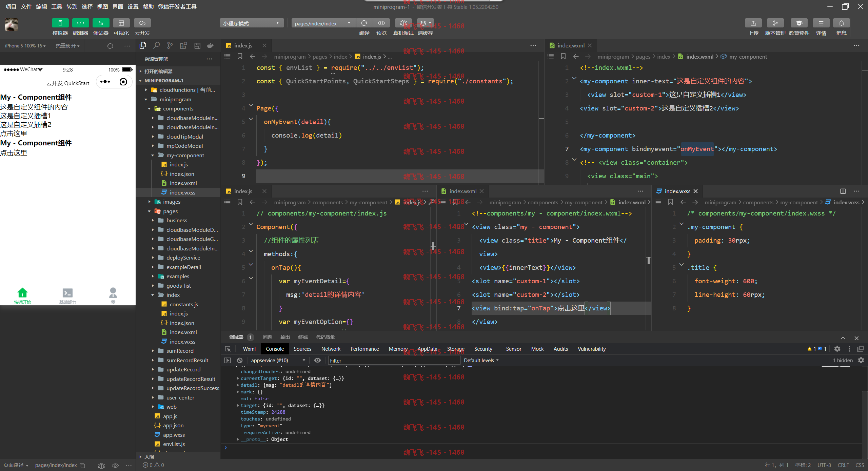The width and height of the screenshot is (868, 471).
Task: Open app.json in file tree
Action: point(173,425)
